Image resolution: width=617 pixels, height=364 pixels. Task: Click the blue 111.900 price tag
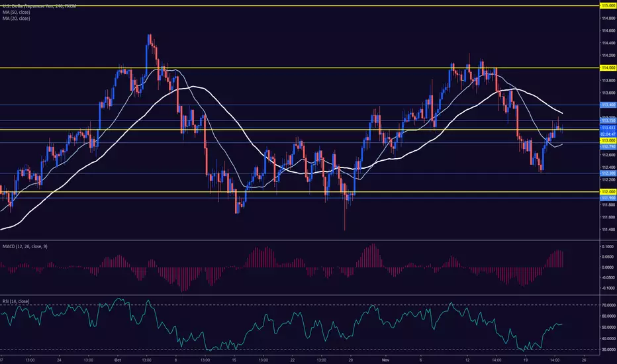point(608,198)
